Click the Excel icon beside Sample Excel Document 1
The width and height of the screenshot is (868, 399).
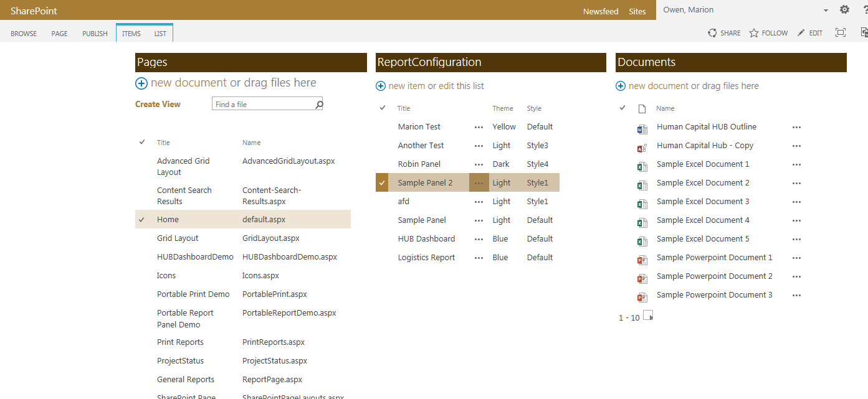(x=642, y=166)
